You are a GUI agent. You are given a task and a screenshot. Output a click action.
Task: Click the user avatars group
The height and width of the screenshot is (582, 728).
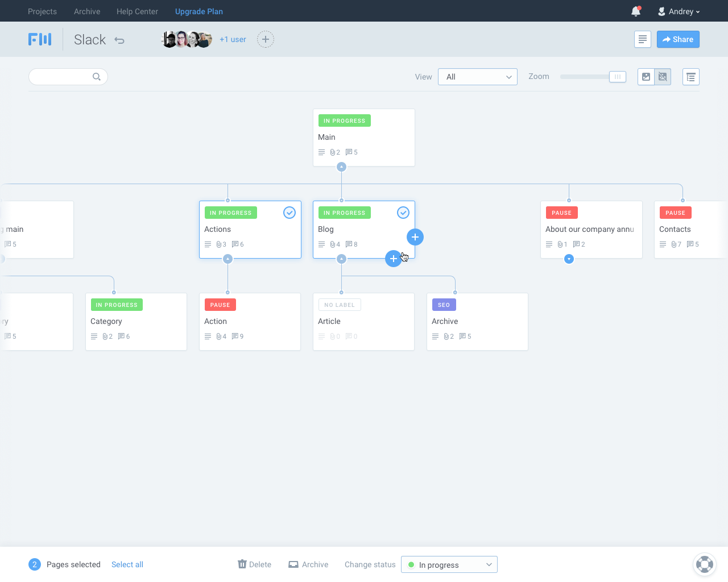pyautogui.click(x=187, y=39)
